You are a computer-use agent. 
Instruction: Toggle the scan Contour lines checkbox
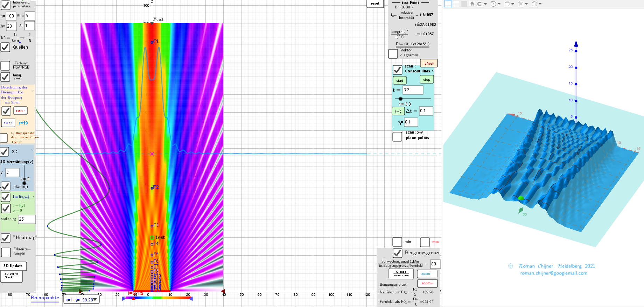[x=397, y=70]
